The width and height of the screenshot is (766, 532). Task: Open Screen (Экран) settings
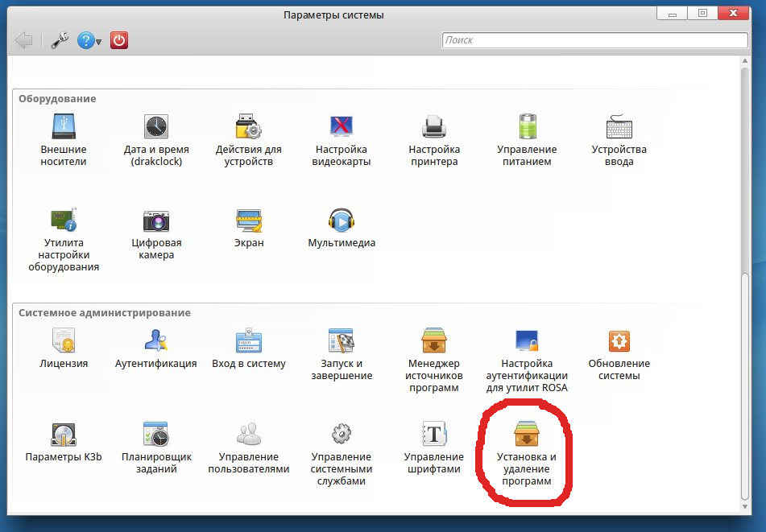249,229
